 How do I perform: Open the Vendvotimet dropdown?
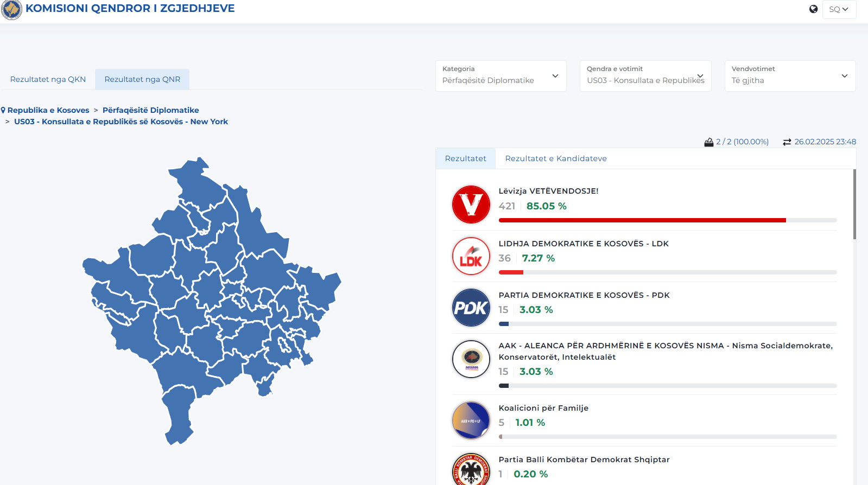coord(790,75)
